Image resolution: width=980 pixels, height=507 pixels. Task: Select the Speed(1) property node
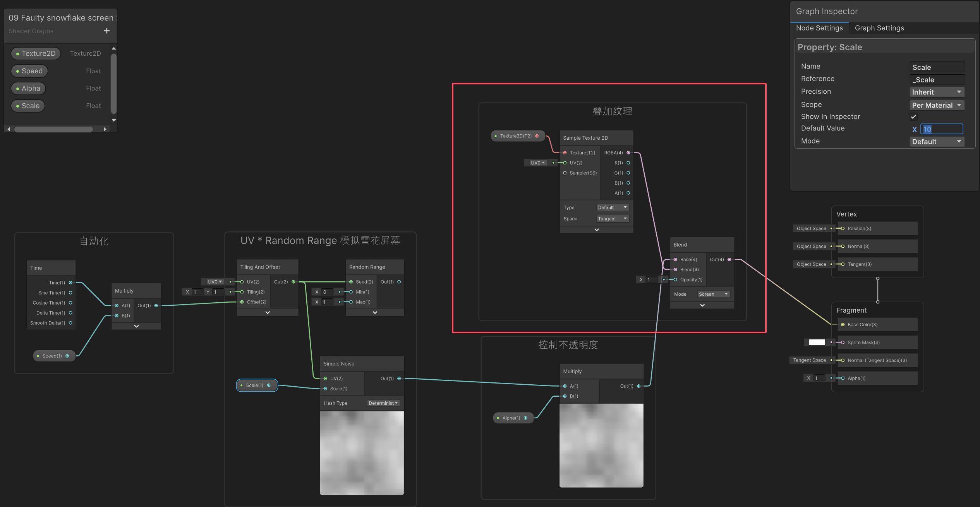pos(55,356)
